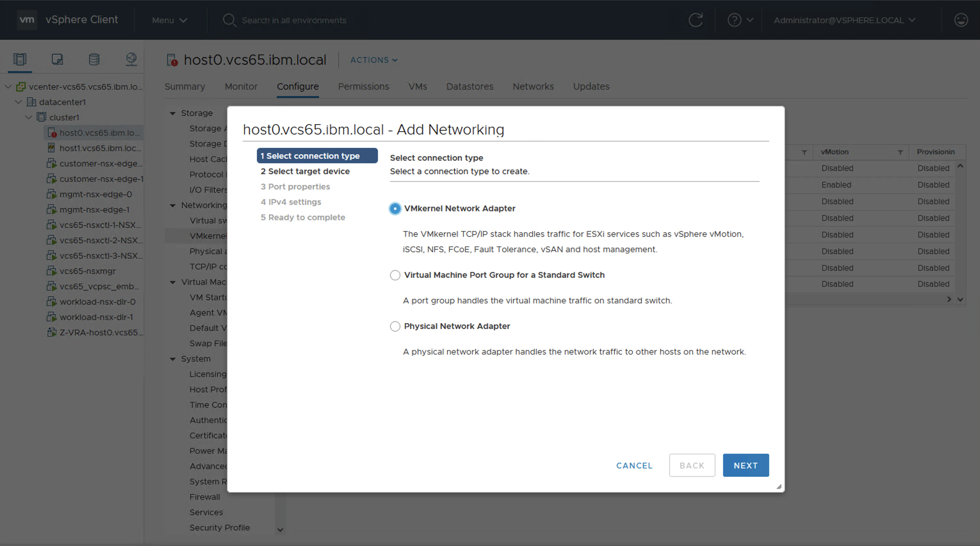Select VMkernel Network Adapter radio option
The width and height of the screenshot is (980, 546).
click(395, 209)
